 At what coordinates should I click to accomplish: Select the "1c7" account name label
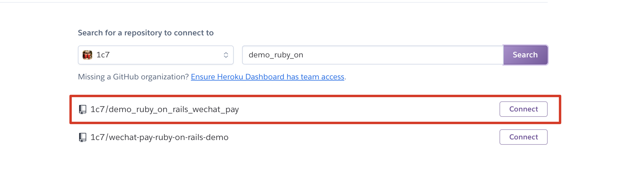103,55
